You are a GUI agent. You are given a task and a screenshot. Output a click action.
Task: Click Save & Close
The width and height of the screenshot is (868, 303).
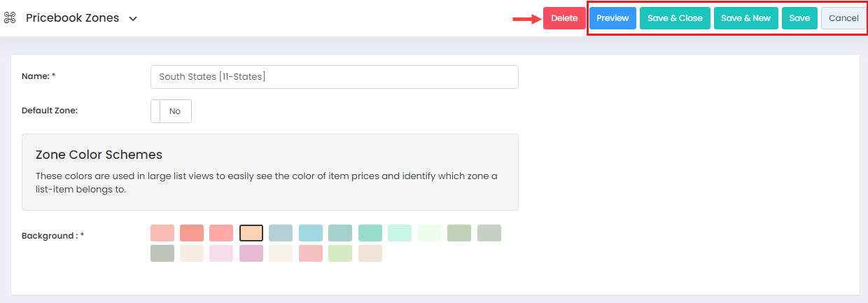(x=675, y=18)
